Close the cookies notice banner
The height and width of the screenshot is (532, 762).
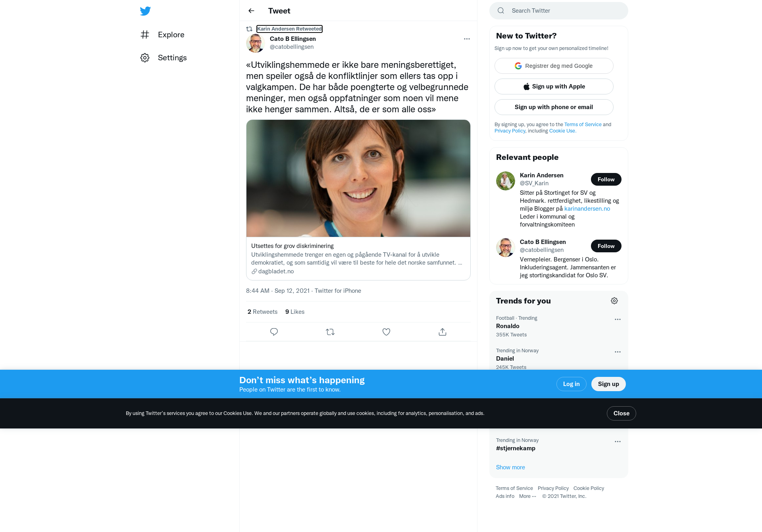[x=622, y=413]
